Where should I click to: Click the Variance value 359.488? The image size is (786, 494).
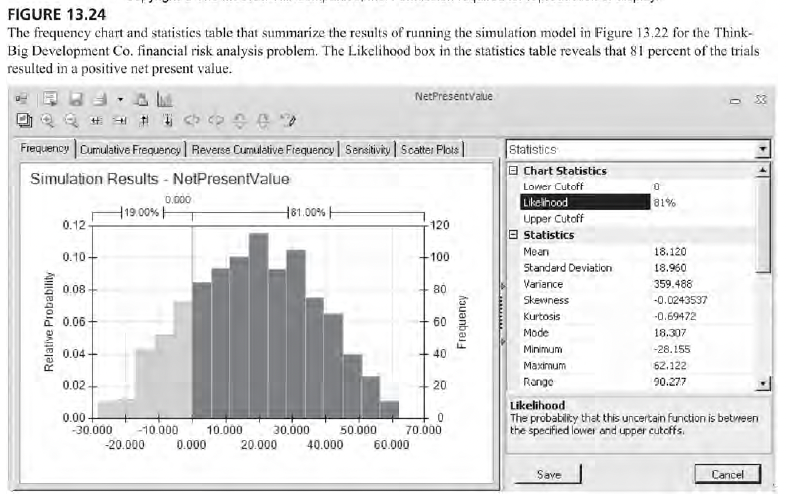click(673, 284)
